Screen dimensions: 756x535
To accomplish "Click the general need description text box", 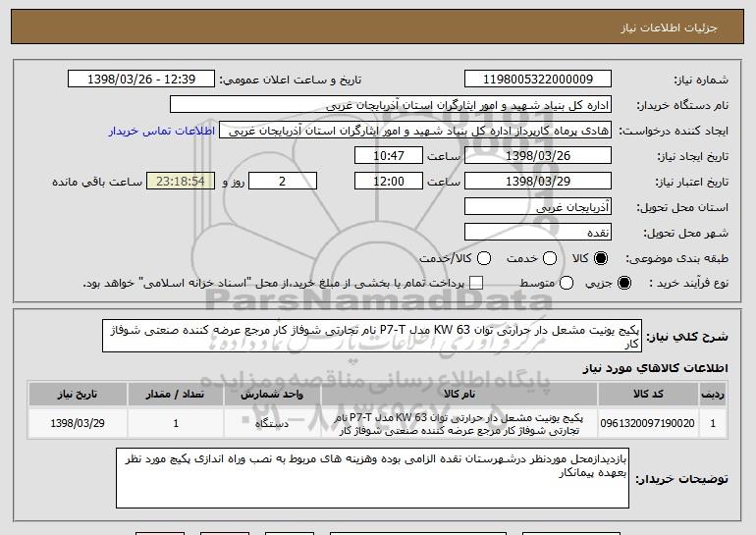I will pyautogui.click(x=372, y=336).
